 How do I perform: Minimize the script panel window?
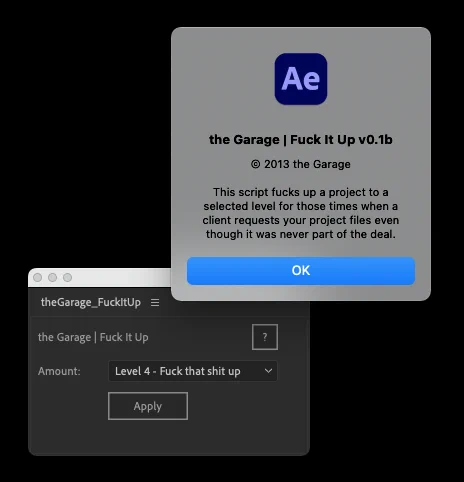click(53, 277)
